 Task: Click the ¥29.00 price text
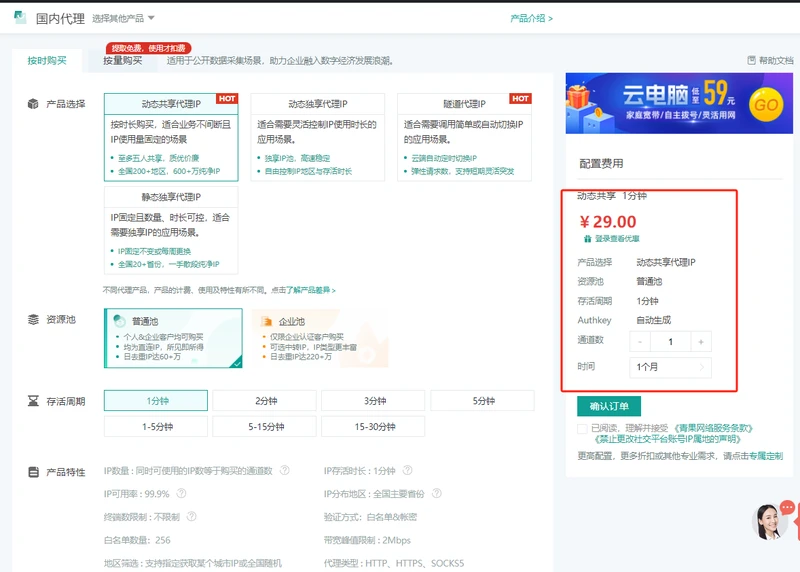(x=608, y=222)
